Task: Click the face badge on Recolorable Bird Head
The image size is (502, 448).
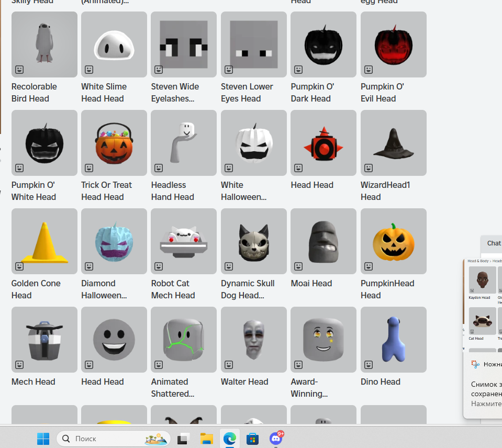Action: (x=19, y=70)
